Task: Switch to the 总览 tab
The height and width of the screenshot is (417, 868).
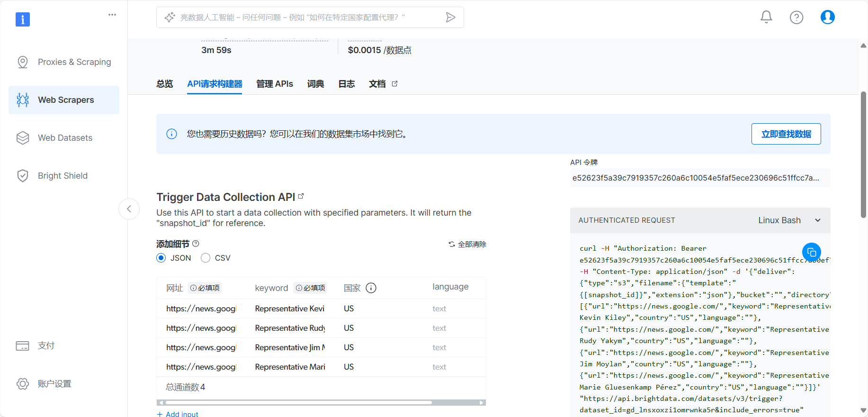Action: 165,84
